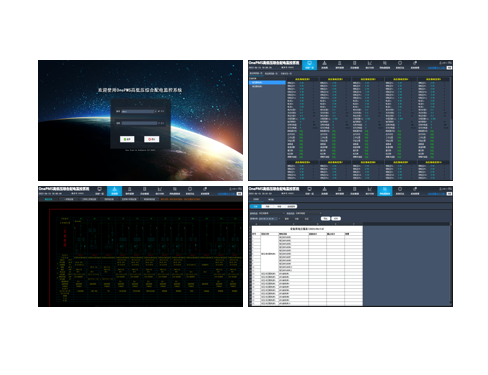Select the second segment of the report period selector

pos(267,206)
